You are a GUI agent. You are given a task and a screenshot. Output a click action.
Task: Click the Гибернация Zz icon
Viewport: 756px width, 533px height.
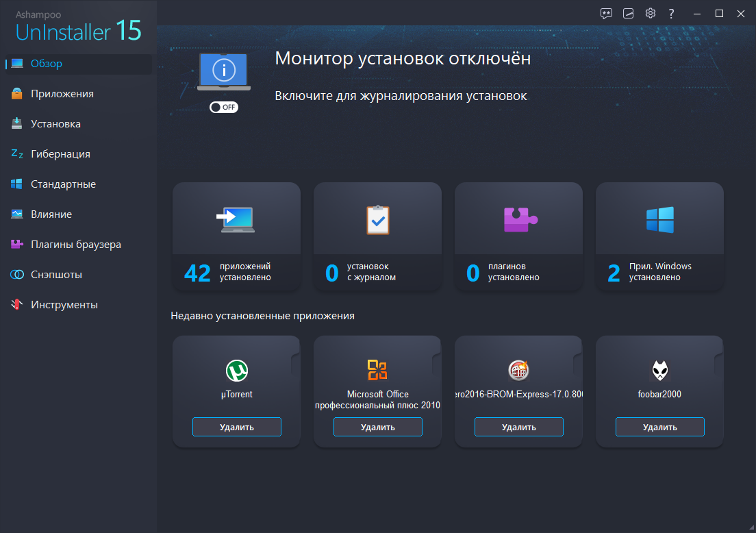(x=17, y=154)
